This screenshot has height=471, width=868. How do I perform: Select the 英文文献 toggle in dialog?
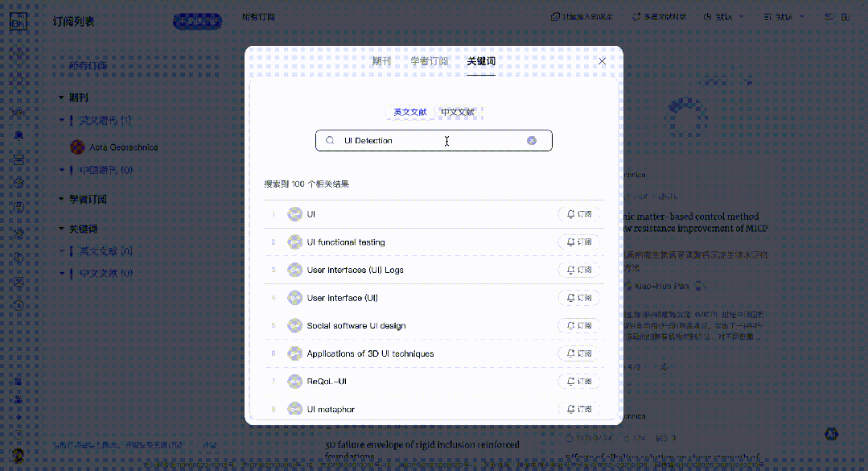coord(409,112)
